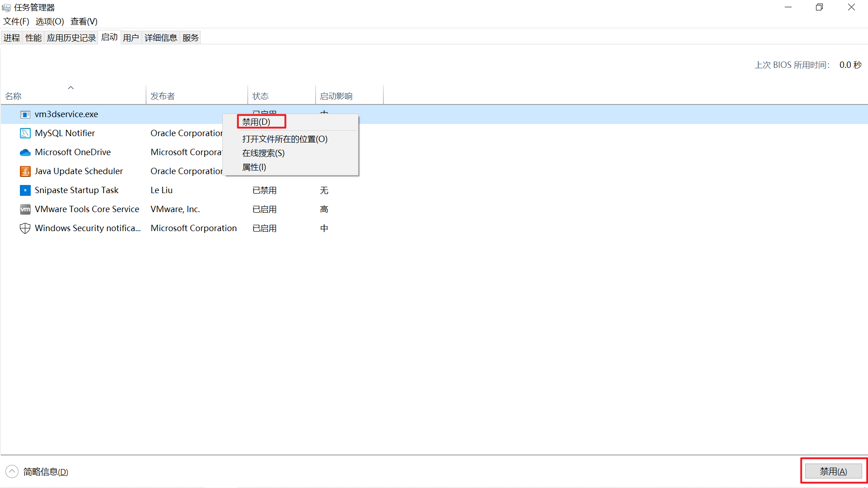The width and height of the screenshot is (868, 488).
Task: Switch to the 用户 tab
Action: (131, 38)
